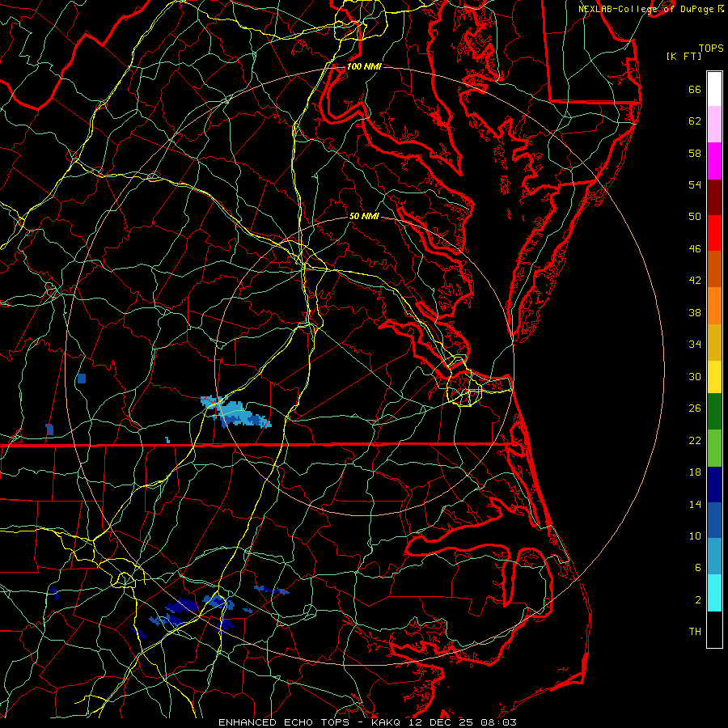Click the light green 22 kft legend swatch
Viewport: 728px width, 728px height.
tap(714, 448)
